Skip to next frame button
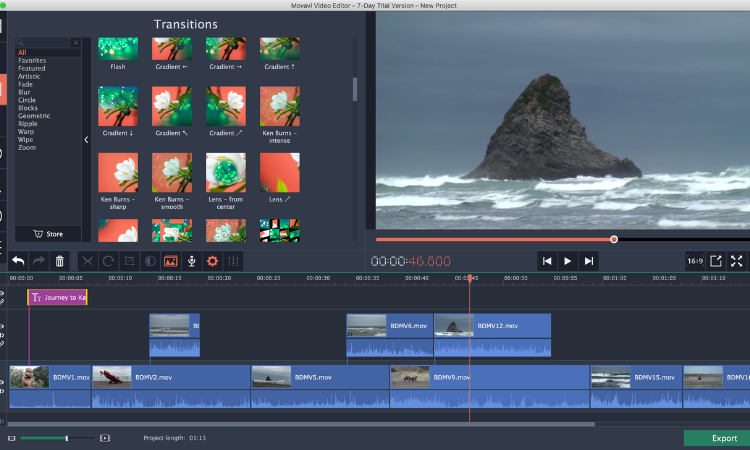 [589, 261]
